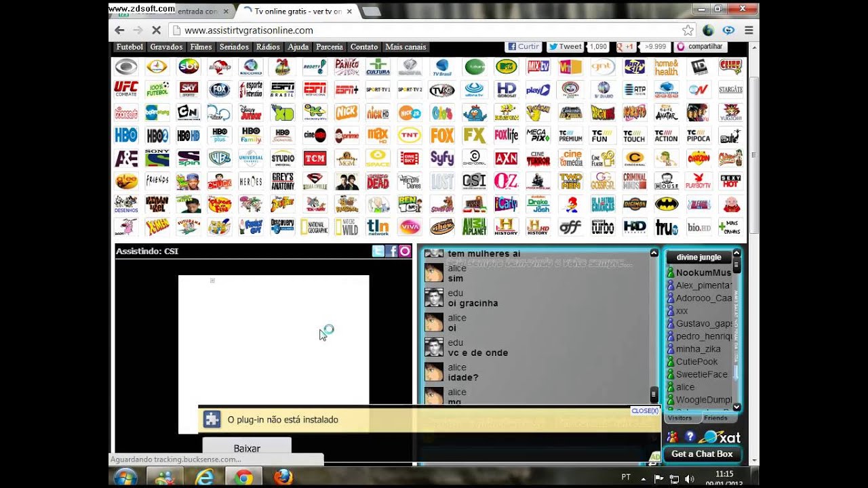Share via the Facebook icon above player
This screenshot has width=868, height=488.
[391, 251]
